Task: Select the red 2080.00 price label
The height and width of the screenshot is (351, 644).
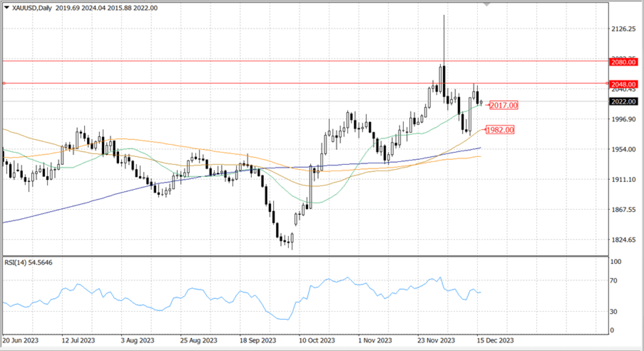Action: (x=623, y=62)
